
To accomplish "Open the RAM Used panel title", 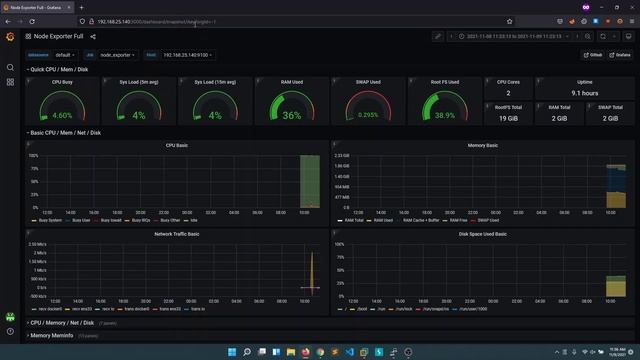I will [x=292, y=82].
